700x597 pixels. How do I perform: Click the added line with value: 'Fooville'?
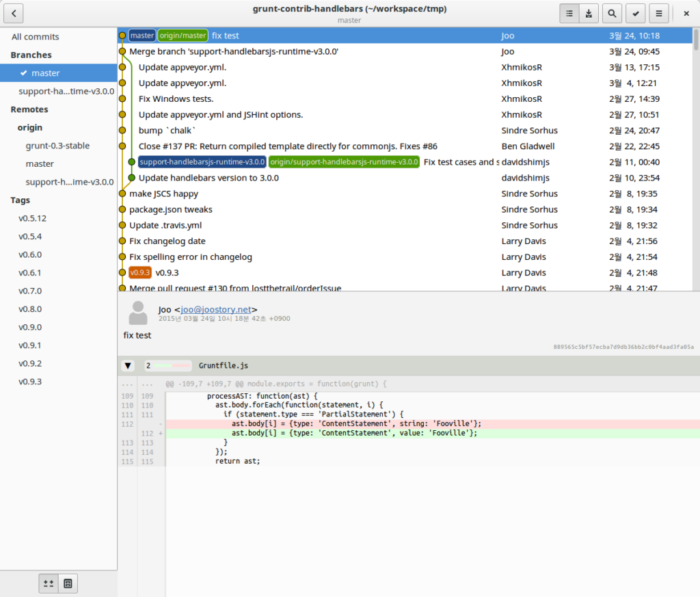[x=433, y=433]
